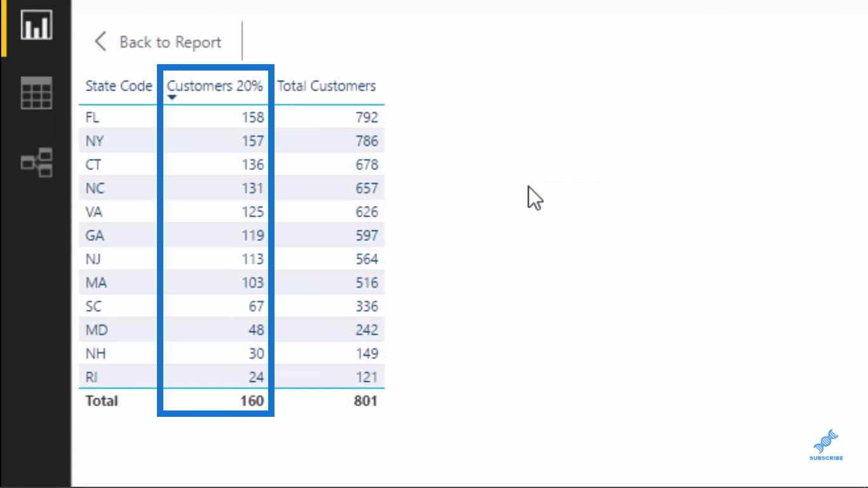The image size is (868, 488).
Task: Click the 801 grand total value
Action: pyautogui.click(x=366, y=400)
